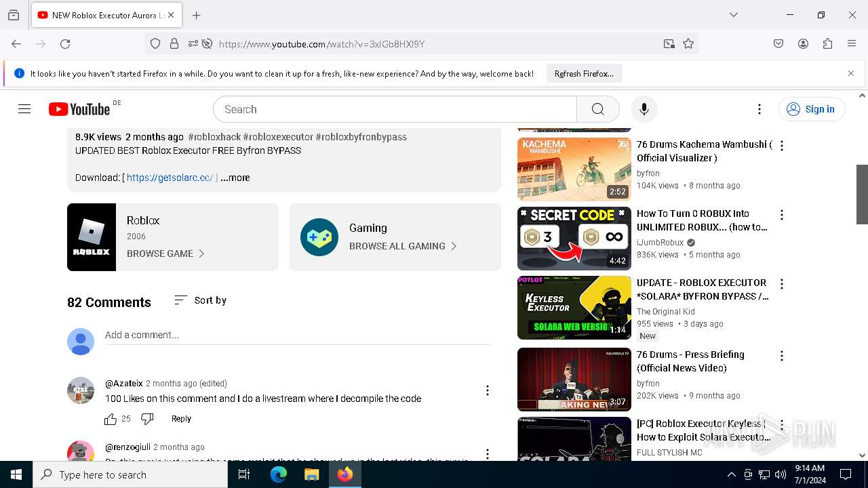
Task: Open BROWSE ALL GAMING card
Action: click(x=395, y=237)
